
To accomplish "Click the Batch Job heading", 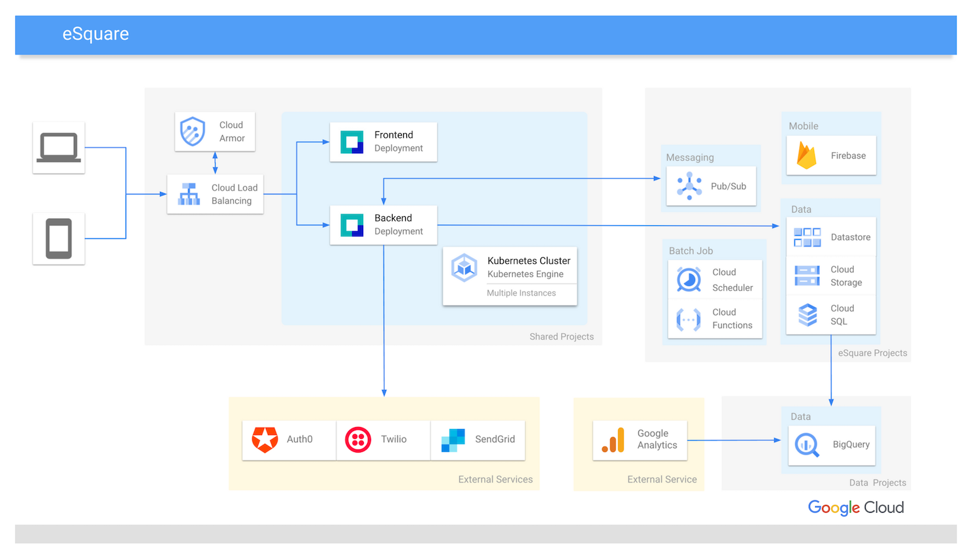I will 691,251.
